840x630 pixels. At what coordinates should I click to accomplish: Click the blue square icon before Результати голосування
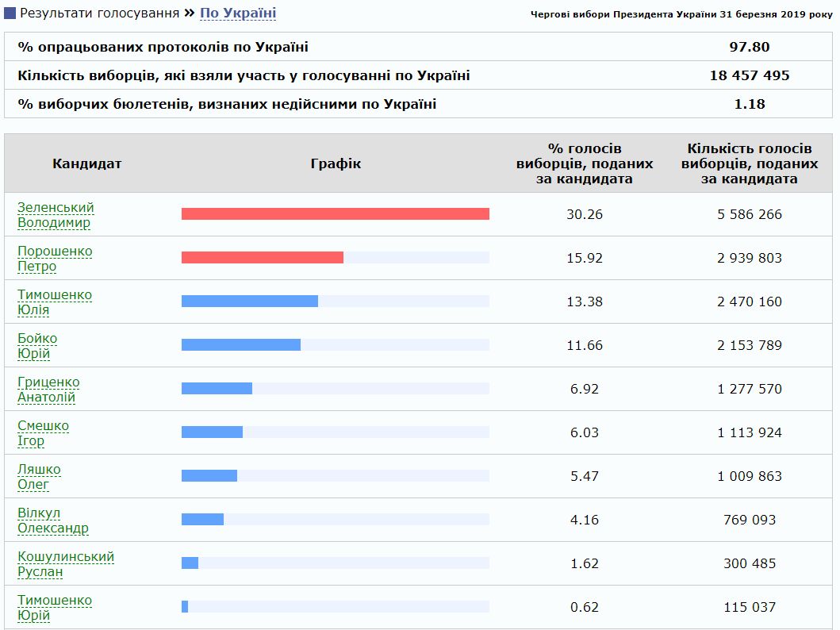point(10,13)
